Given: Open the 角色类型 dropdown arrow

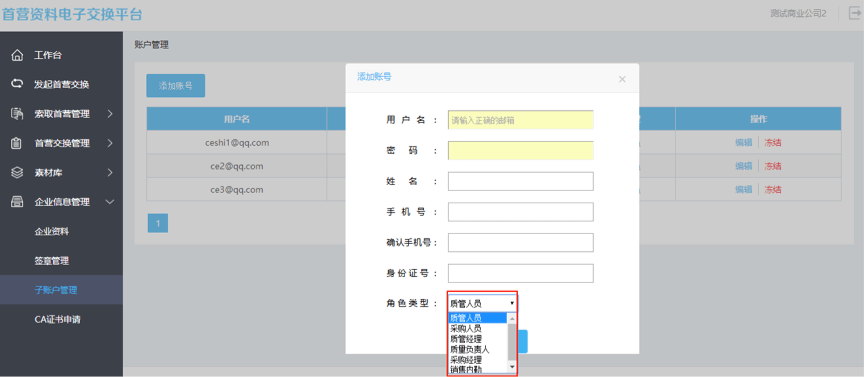Looking at the screenshot, I should pos(512,303).
